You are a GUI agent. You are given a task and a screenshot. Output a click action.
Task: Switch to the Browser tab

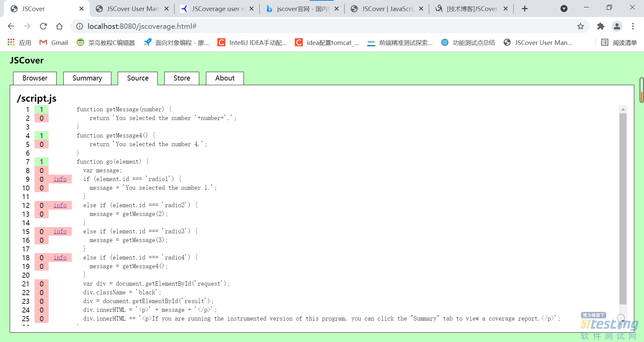(35, 78)
